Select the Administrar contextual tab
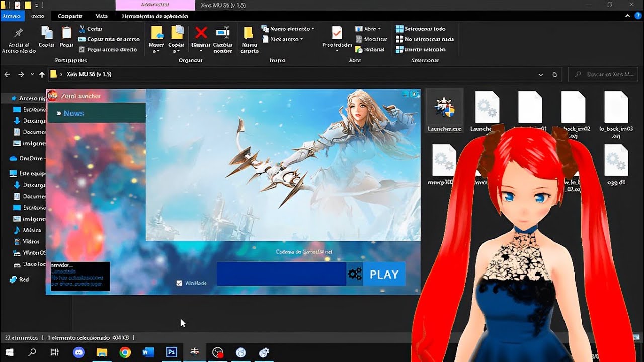644x362 pixels. tap(155, 5)
